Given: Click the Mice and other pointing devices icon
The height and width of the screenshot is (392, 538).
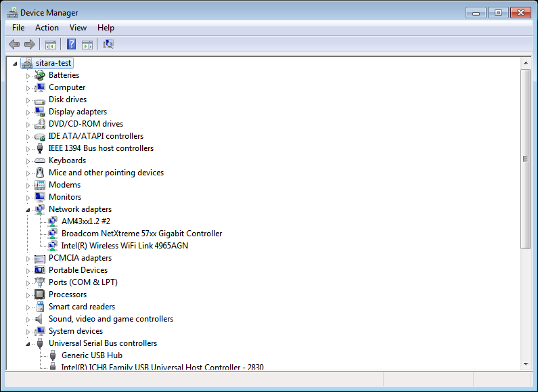Looking at the screenshot, I should pyautogui.click(x=40, y=173).
